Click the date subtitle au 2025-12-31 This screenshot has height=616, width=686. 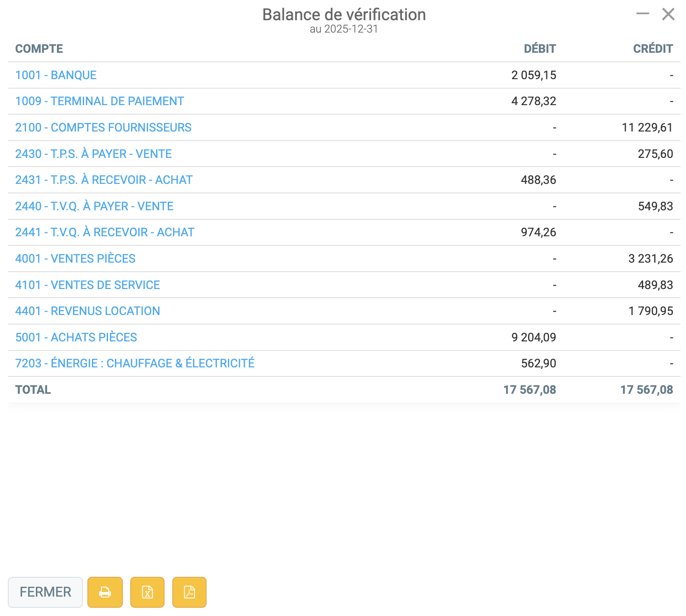[x=344, y=29]
